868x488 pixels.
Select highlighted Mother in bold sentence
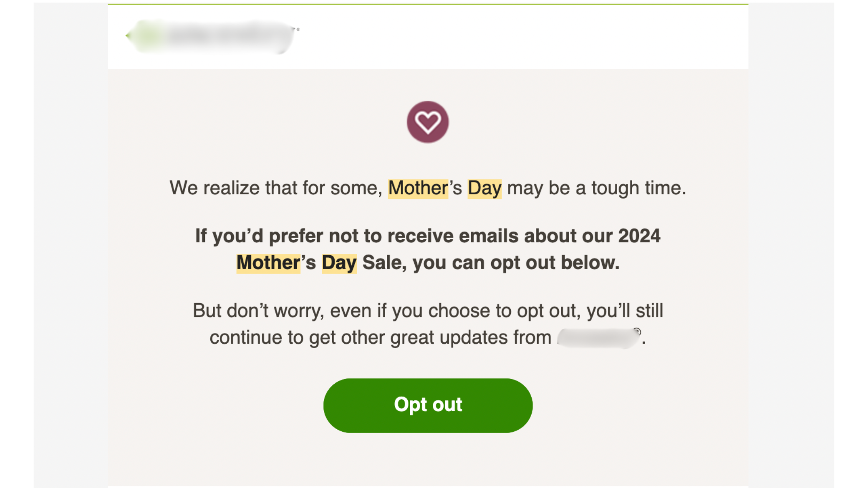pyautogui.click(x=268, y=263)
